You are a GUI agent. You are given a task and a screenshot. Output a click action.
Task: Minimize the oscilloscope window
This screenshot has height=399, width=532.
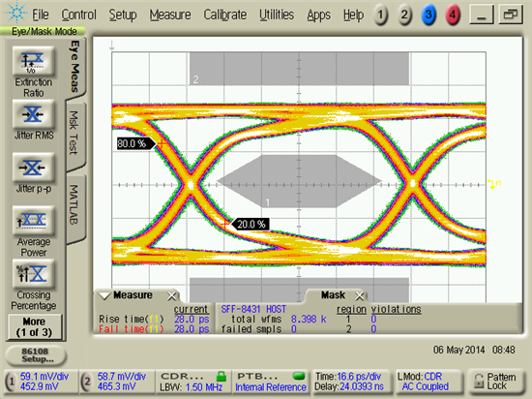click(481, 15)
